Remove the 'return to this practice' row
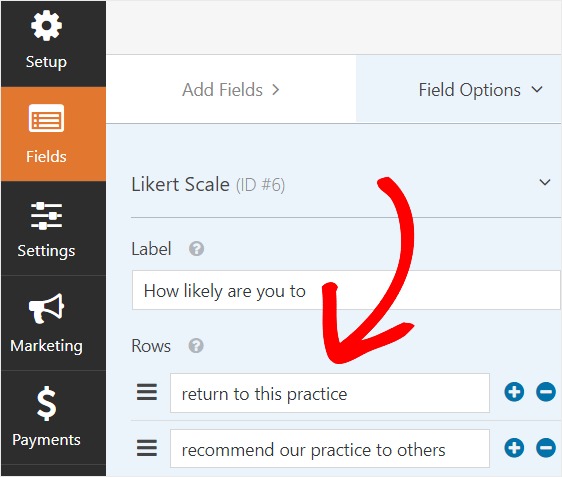Screen dimensions: 562x477 546,392
